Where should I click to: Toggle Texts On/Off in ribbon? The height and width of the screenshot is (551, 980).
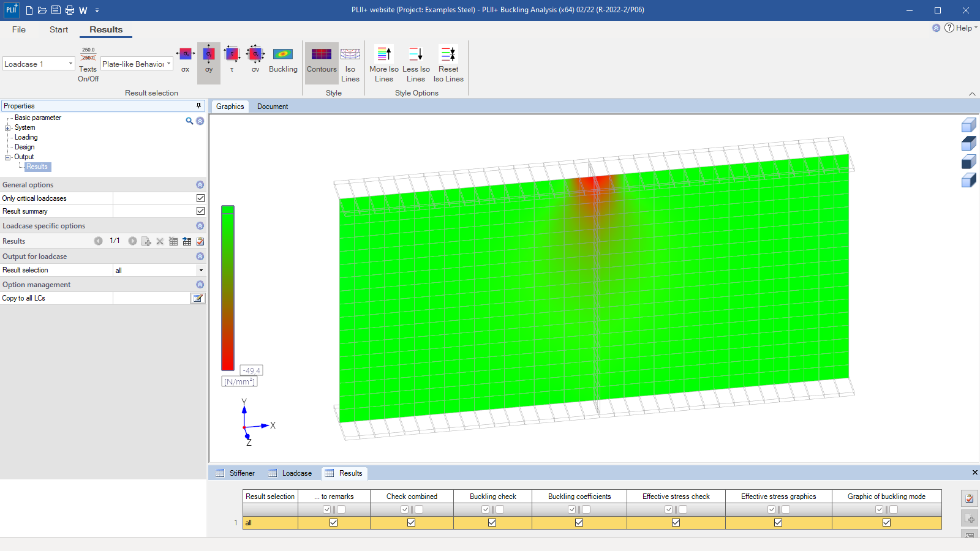point(88,64)
